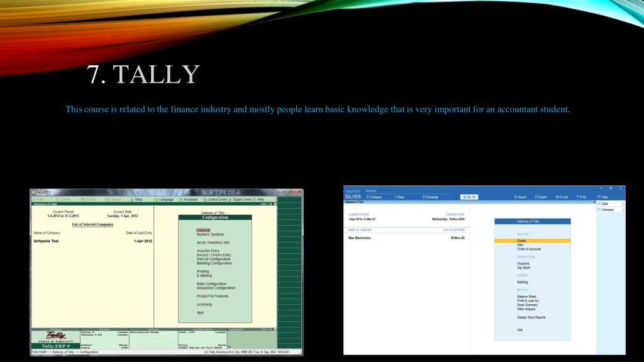Select Day Book under Transactions
644x362 pixels.
click(524, 268)
